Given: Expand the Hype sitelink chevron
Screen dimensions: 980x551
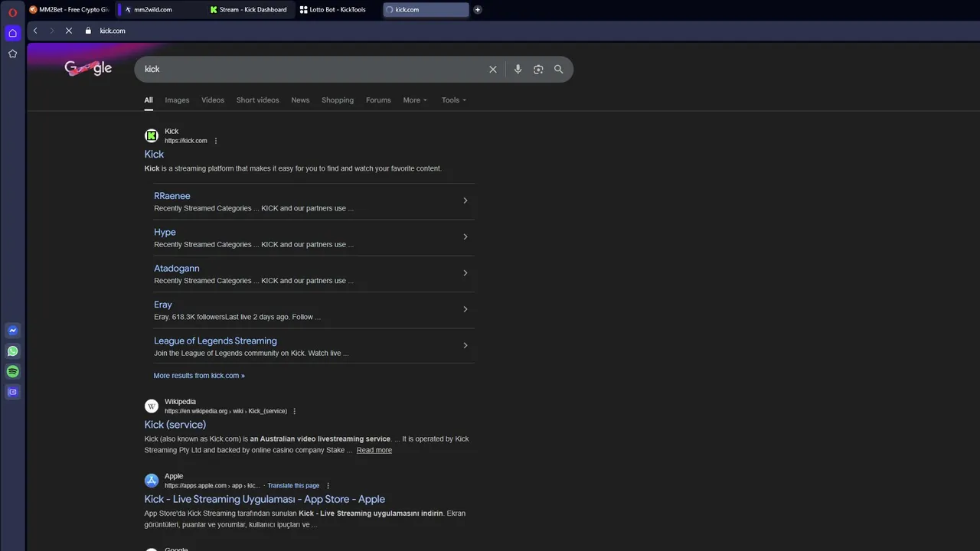Looking at the screenshot, I should point(465,236).
